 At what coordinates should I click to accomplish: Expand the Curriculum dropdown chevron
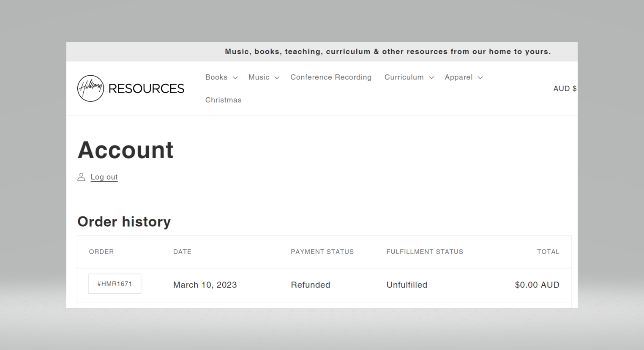click(x=431, y=78)
